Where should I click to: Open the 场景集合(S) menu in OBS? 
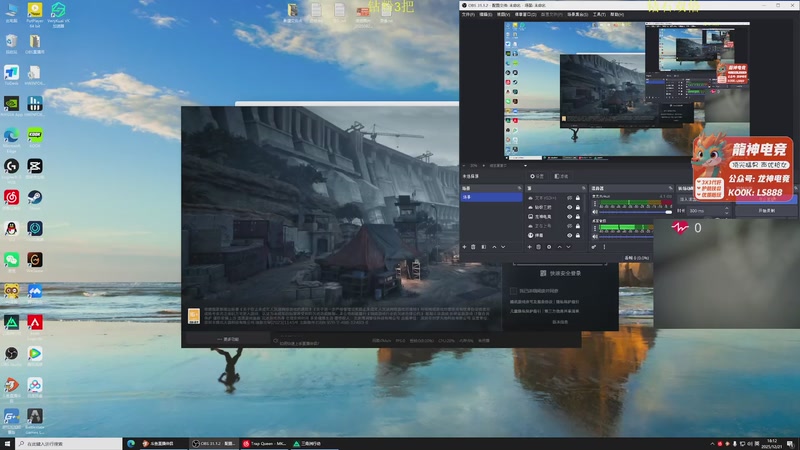578,14
